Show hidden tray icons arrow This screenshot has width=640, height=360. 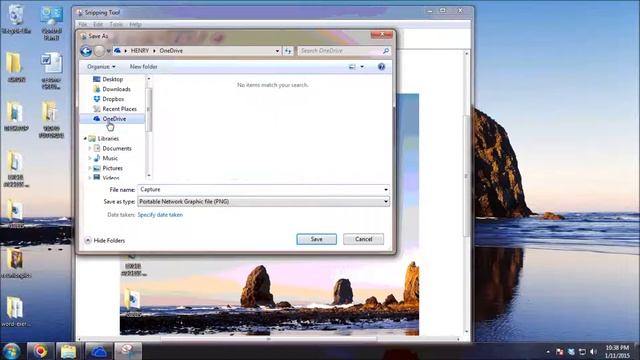548,351
